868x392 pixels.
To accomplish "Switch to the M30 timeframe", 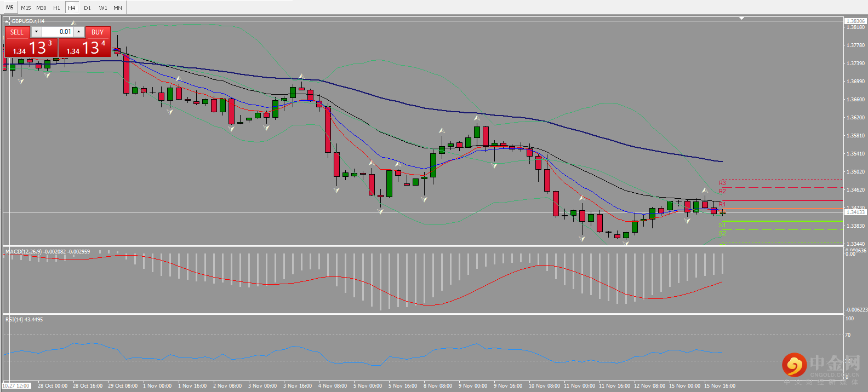I will 41,8.
